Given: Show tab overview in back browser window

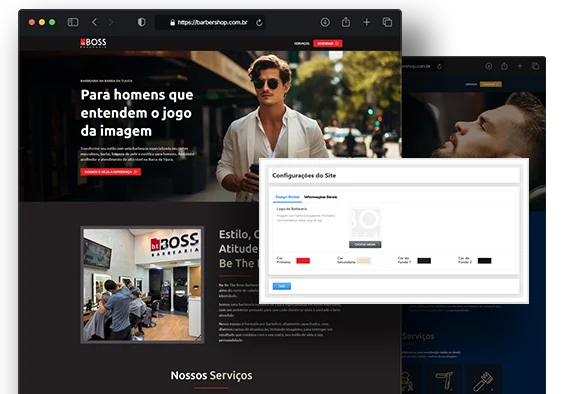Looking at the screenshot, I should (535, 66).
